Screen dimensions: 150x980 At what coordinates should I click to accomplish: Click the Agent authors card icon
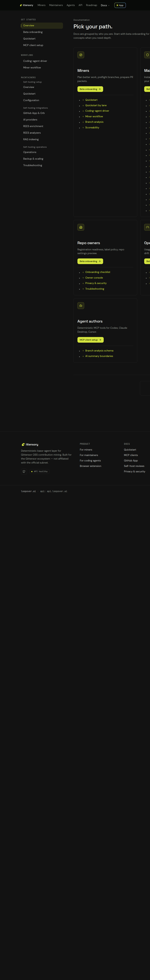(81, 305)
